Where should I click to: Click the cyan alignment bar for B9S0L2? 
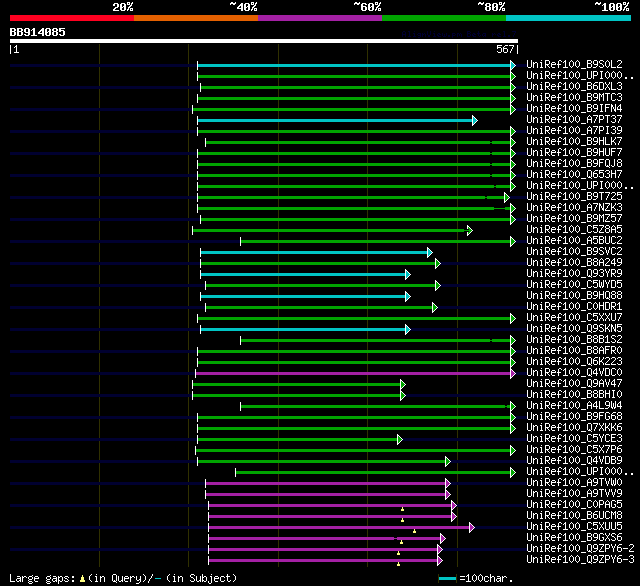tap(354, 65)
